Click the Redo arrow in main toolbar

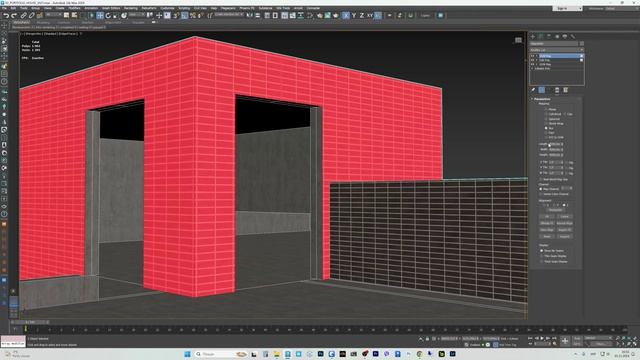[14, 16]
